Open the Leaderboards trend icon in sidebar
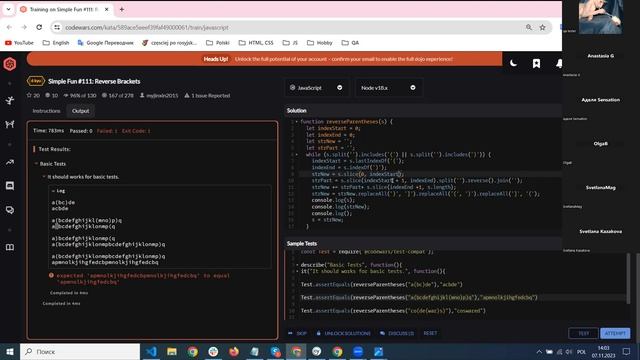Viewport: 640px width, 360px height. (x=10, y=162)
